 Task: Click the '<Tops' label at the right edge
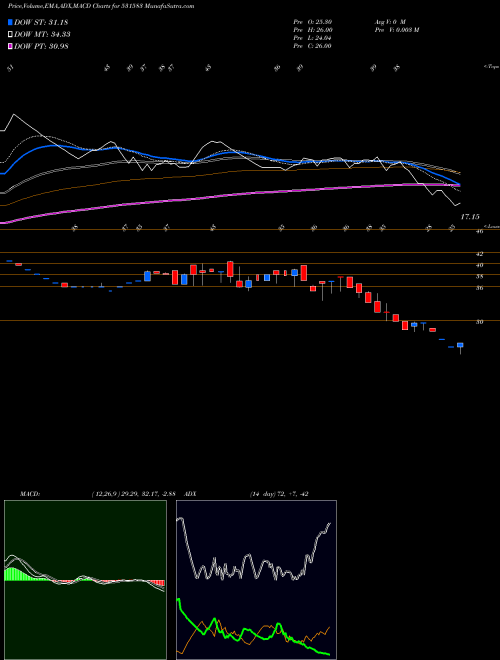491,67
